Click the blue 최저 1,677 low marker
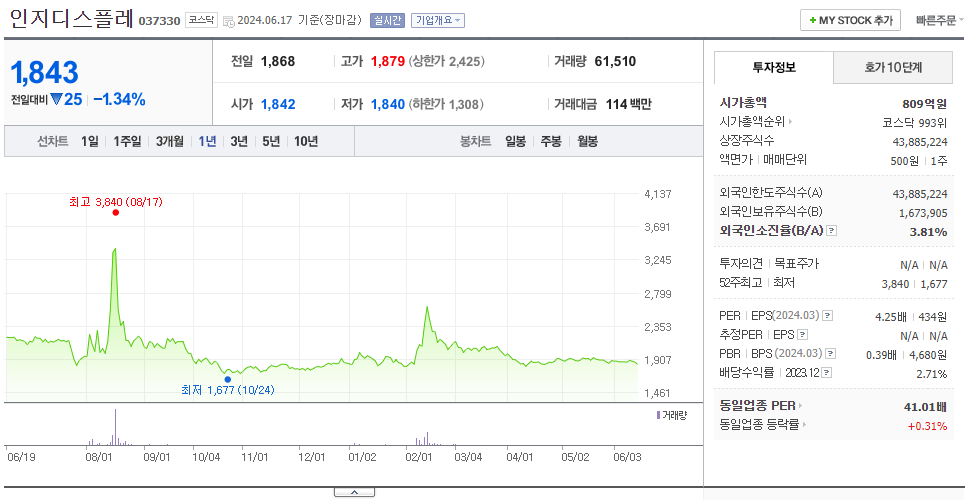The height and width of the screenshot is (500, 968). 228,380
